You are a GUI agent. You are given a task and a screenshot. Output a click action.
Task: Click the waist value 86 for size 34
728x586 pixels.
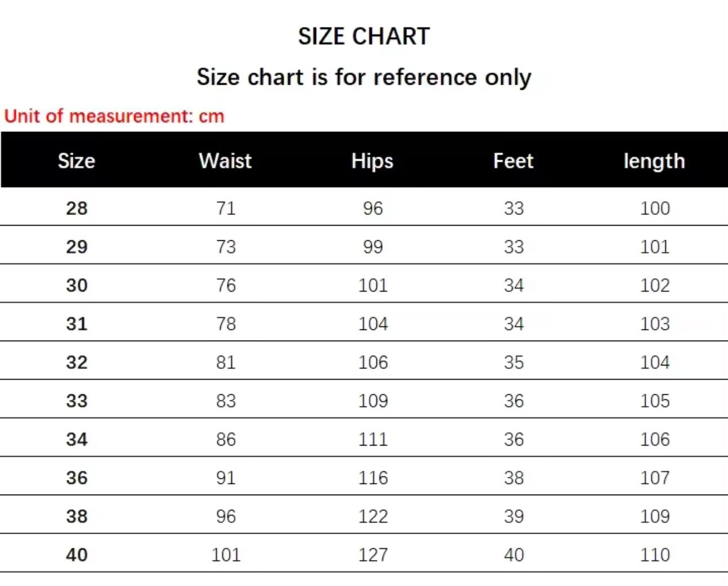[x=226, y=439]
